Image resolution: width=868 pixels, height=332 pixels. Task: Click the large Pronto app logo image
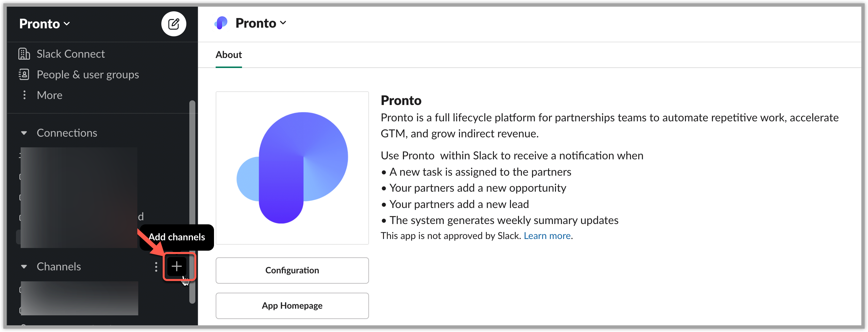pos(292,168)
